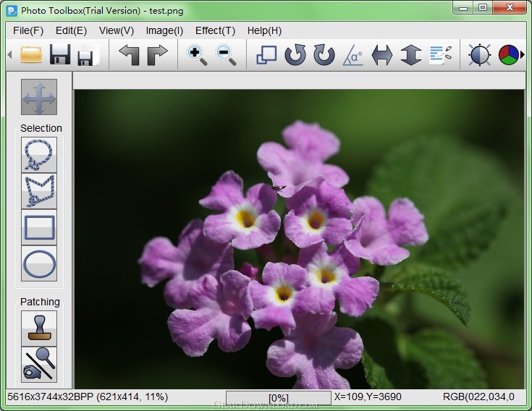Open the Effect(T) menu
The image size is (532, 411).
pyautogui.click(x=215, y=31)
